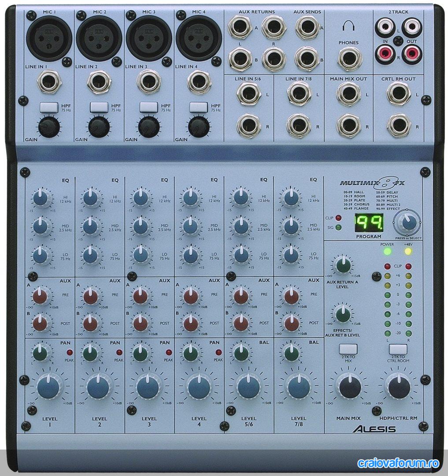Click the PAN knob on channel 3

141,353
